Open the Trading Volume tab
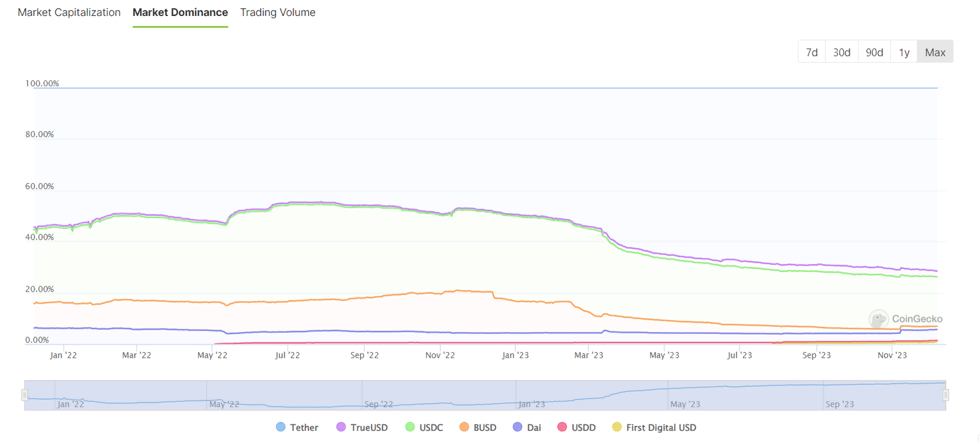980x442 pixels. pos(278,12)
